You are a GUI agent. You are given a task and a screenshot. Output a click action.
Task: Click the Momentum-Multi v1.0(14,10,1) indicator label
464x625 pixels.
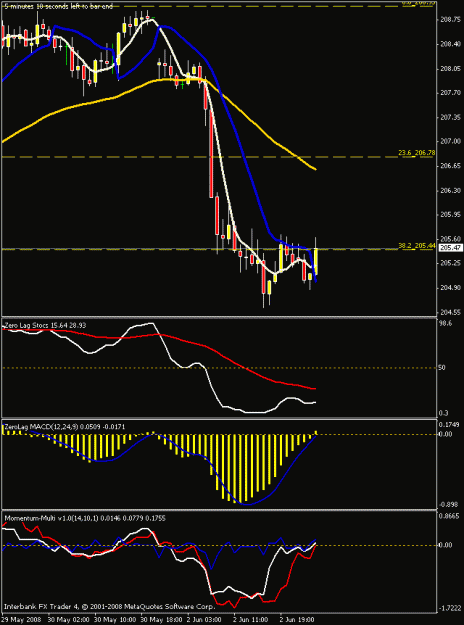click(x=85, y=518)
